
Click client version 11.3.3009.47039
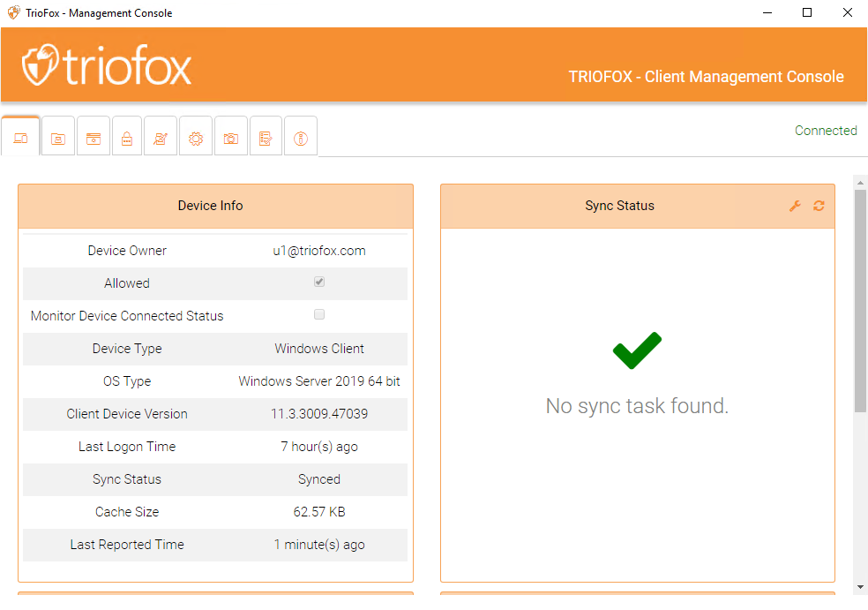click(x=319, y=414)
